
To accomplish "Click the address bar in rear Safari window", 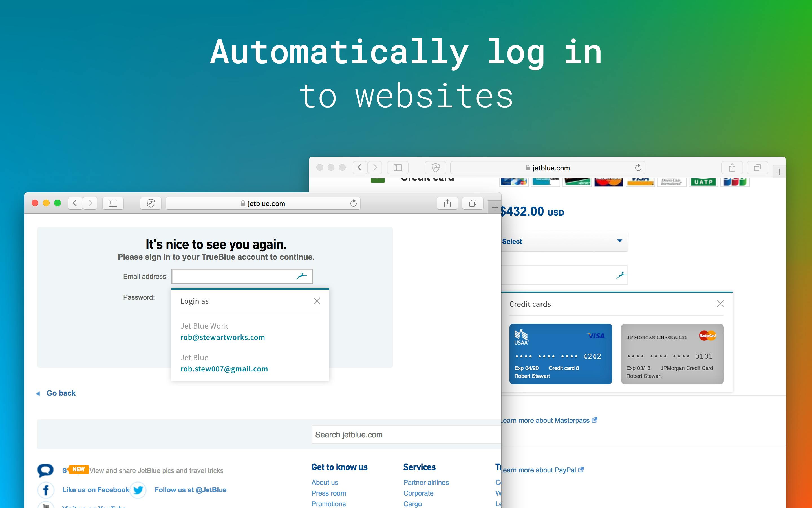I will [x=548, y=168].
